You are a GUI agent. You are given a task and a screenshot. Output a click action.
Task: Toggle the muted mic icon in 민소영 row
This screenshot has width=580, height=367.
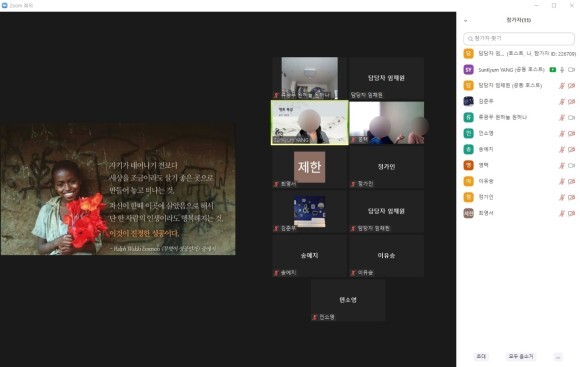click(562, 133)
